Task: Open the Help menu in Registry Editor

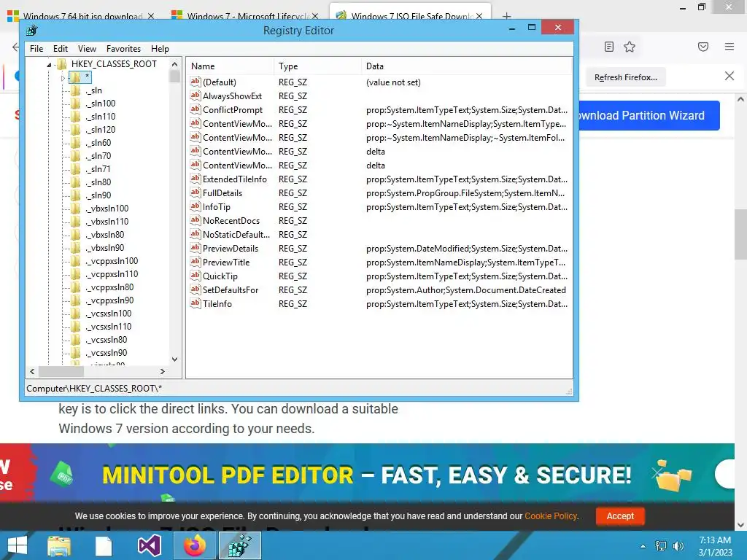Action: tap(160, 49)
